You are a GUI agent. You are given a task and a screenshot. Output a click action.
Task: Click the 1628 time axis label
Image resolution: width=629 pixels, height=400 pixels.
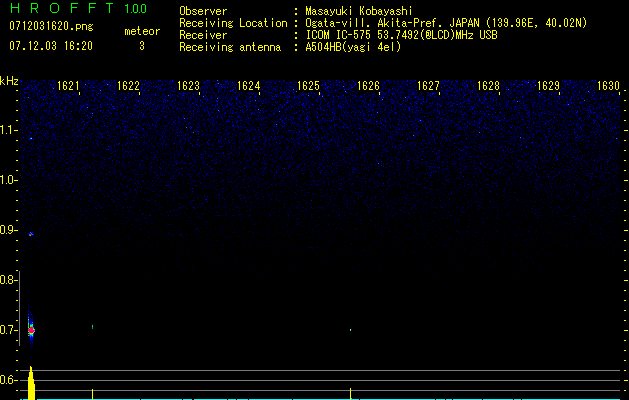(x=488, y=86)
